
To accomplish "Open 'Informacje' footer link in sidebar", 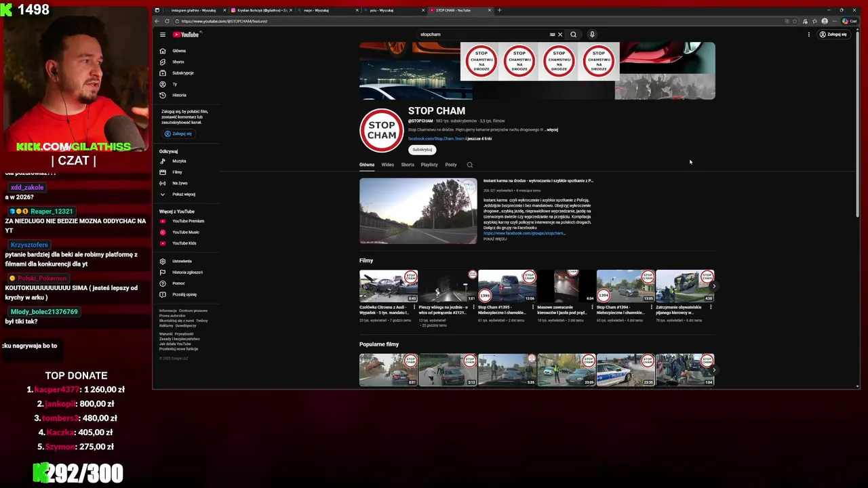I will [x=167, y=310].
